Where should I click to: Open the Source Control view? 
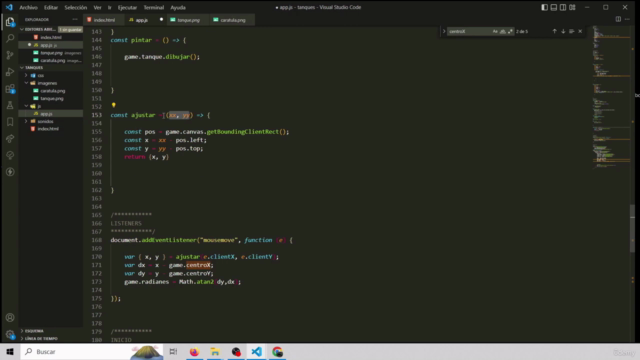point(10,55)
